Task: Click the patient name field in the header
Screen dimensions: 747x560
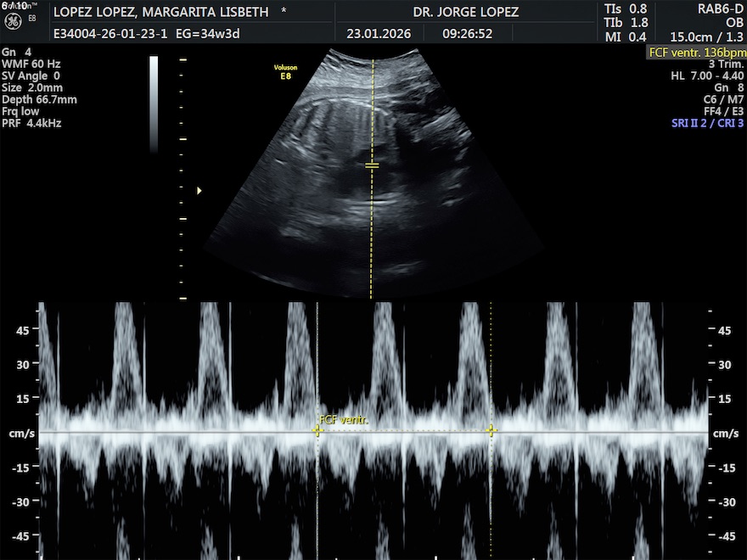Action: tap(160, 13)
